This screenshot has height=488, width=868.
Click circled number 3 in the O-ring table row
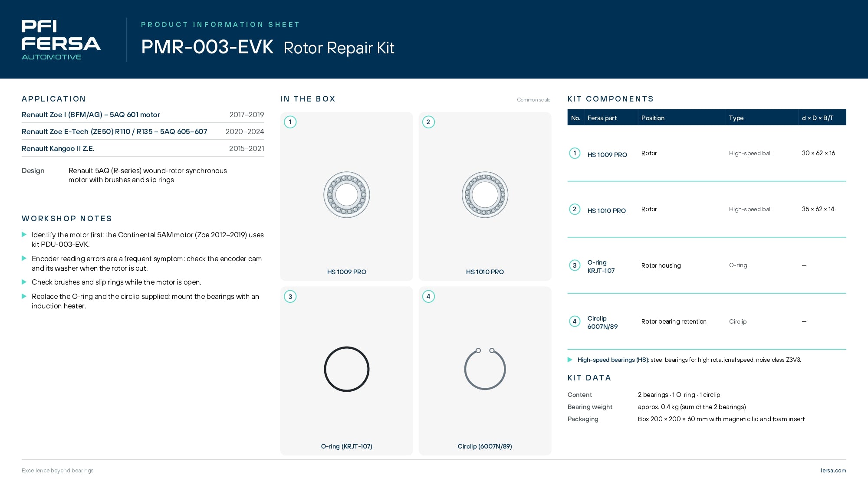575,265
